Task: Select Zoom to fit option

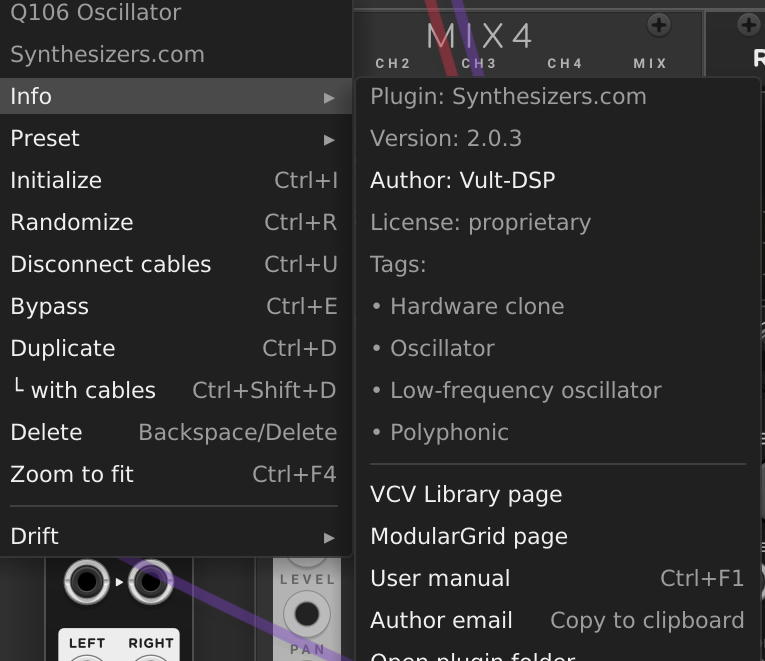Action: tap(176, 474)
